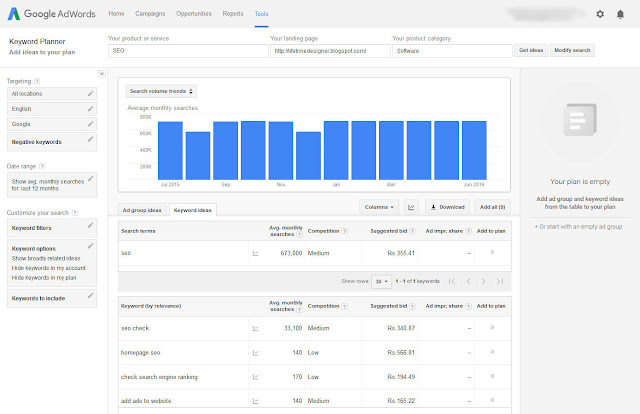Click the Download button
The width and height of the screenshot is (640, 414).
pos(448,207)
